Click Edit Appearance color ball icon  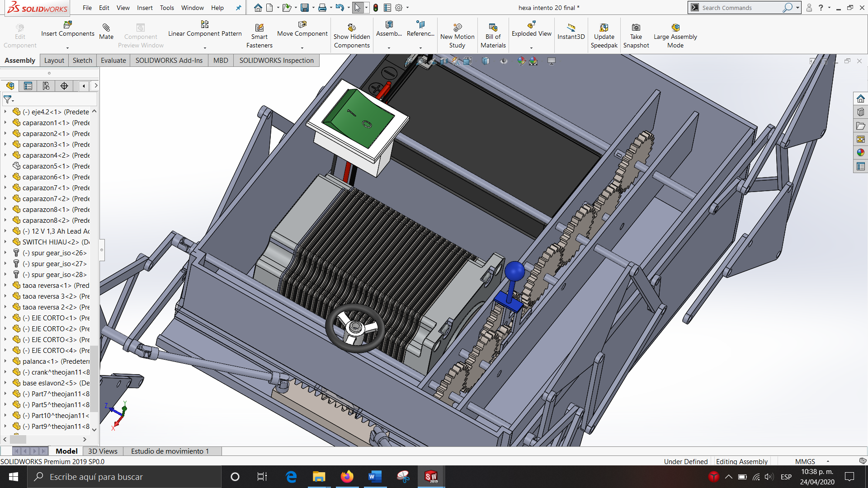(x=522, y=61)
